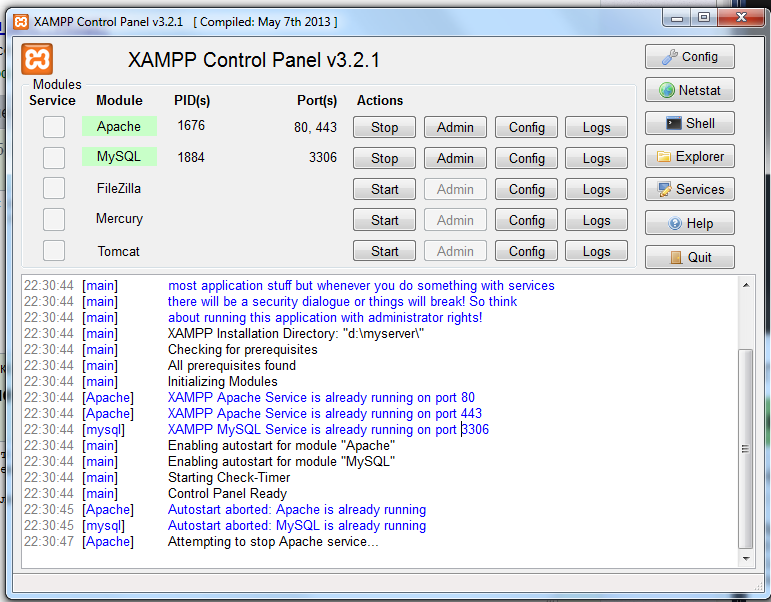Stop the Apache module
The image size is (771, 602).
point(385,127)
